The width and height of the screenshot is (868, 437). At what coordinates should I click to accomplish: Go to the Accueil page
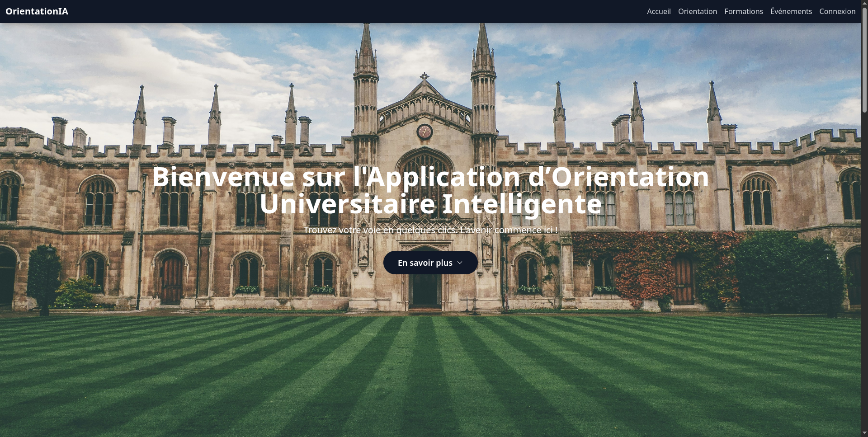[659, 11]
